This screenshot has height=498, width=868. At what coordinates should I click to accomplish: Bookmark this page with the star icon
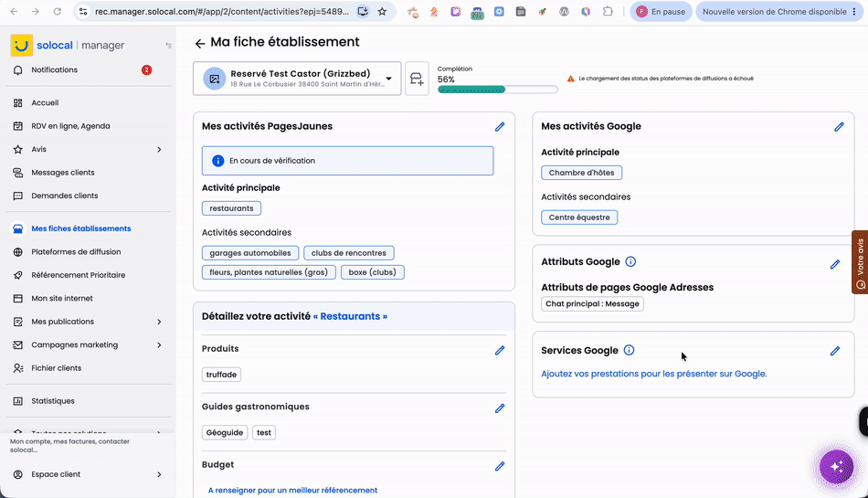click(x=382, y=12)
